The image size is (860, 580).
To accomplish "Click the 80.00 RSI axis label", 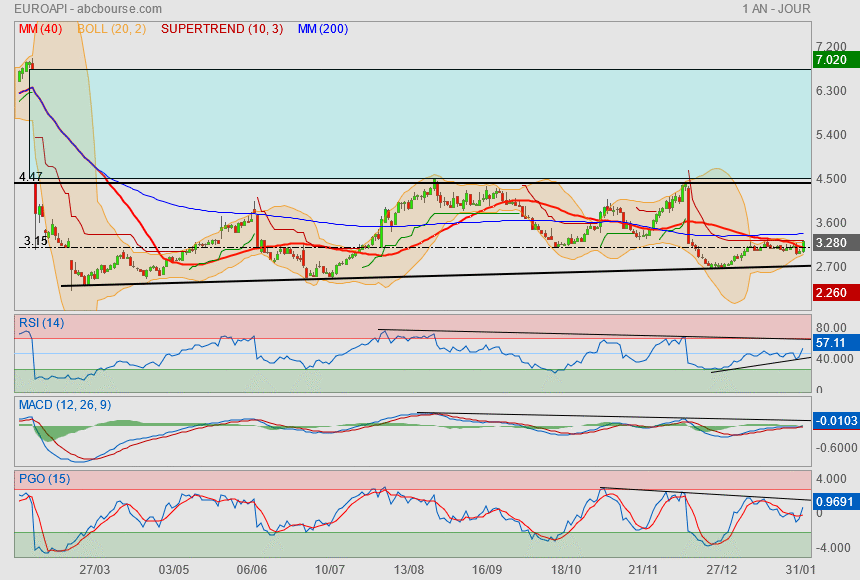I will (x=831, y=328).
